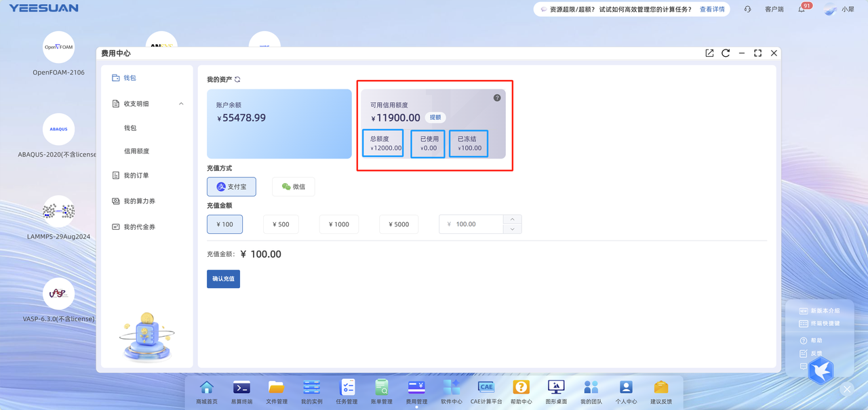Click 帮助 in the floating panel
The height and width of the screenshot is (410, 868).
(811, 340)
